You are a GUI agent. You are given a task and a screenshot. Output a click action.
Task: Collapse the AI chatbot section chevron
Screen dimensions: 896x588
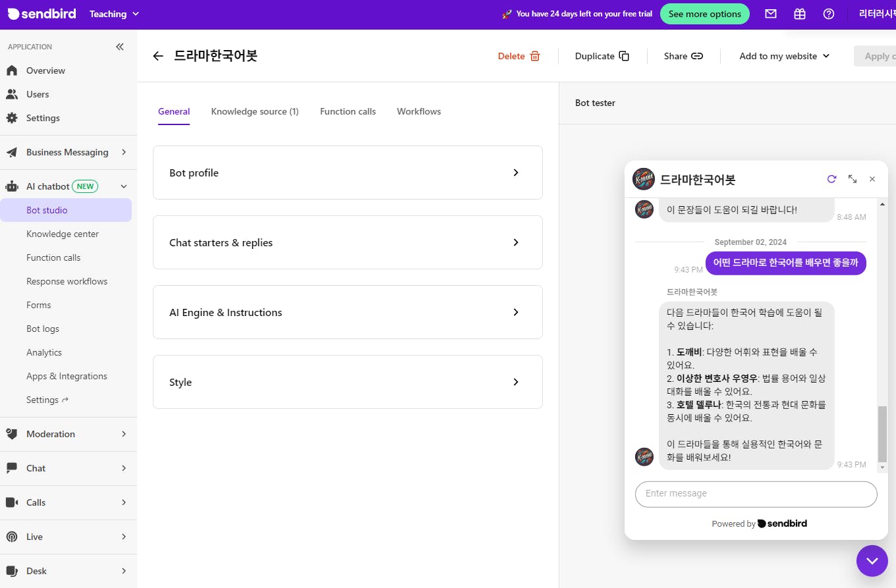point(124,186)
